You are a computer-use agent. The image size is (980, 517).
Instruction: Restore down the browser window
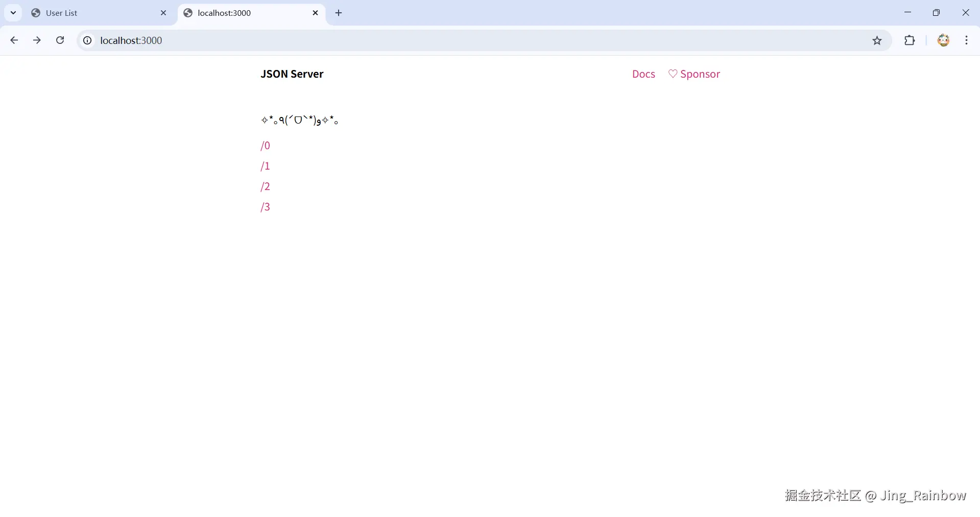(937, 12)
